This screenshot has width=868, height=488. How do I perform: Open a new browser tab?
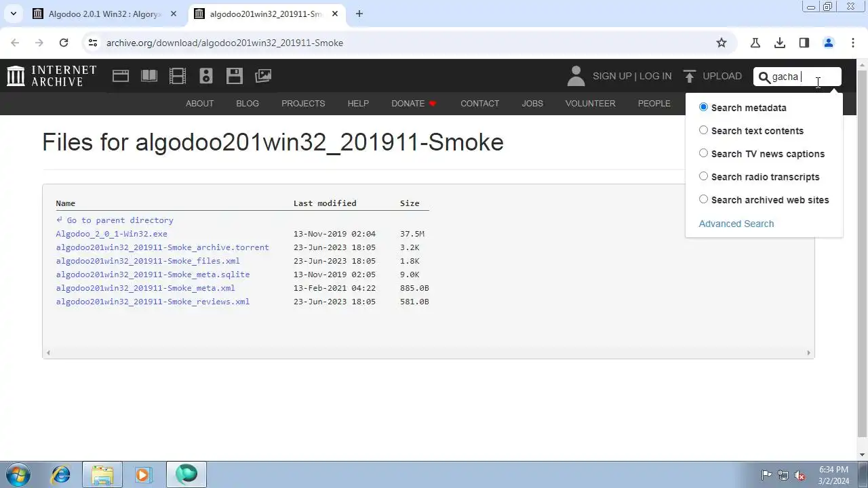coord(359,14)
